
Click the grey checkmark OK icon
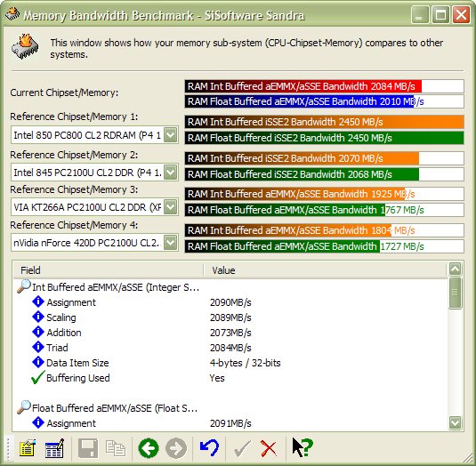coord(242,448)
